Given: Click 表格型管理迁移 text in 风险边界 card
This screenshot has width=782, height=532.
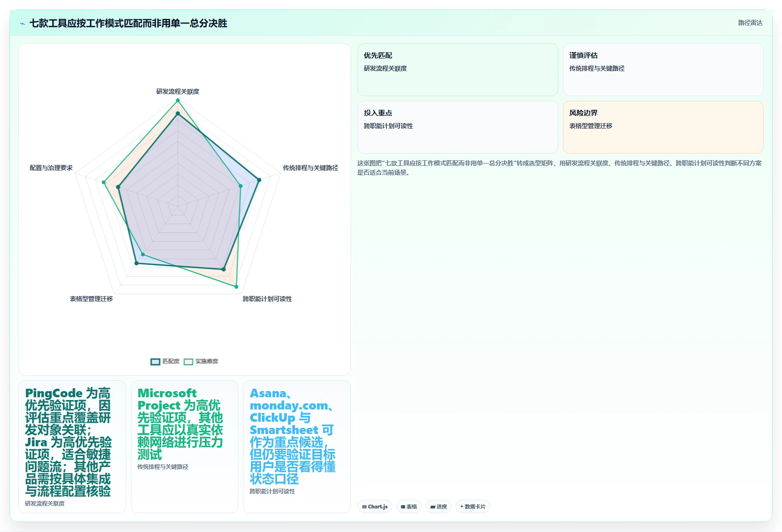Looking at the screenshot, I should click(591, 126).
